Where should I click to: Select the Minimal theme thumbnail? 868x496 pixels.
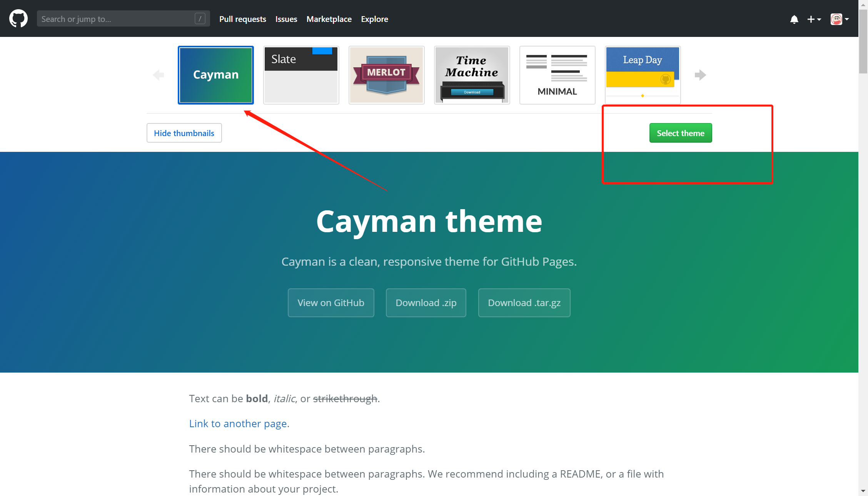(x=557, y=75)
